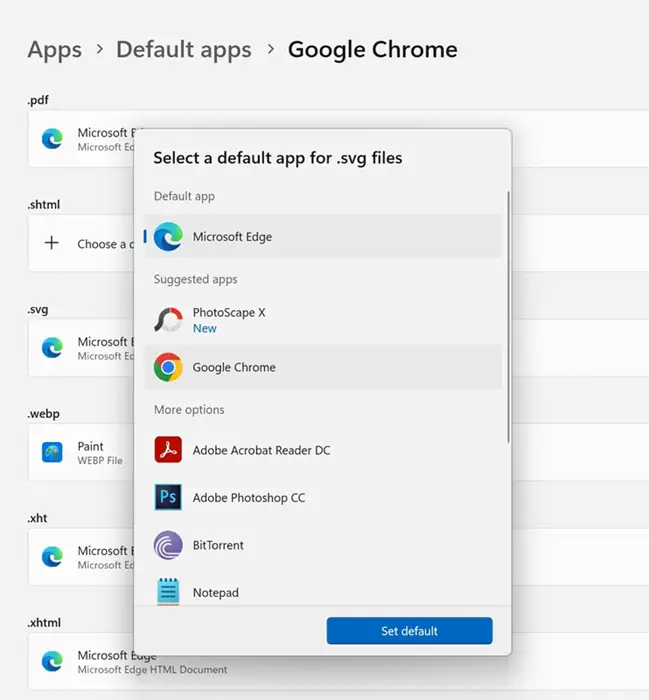Click the dialog list scrollbar

[x=508, y=317]
